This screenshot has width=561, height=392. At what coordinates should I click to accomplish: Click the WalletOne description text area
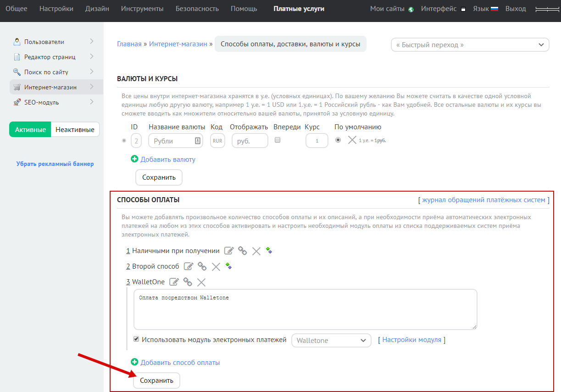pyautogui.click(x=305, y=309)
